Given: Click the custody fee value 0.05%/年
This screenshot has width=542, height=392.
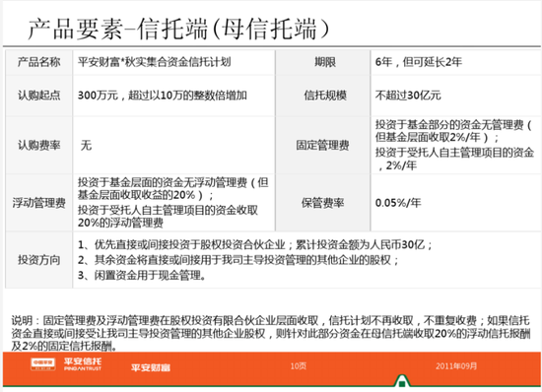Looking at the screenshot, I should pyautogui.click(x=398, y=203).
